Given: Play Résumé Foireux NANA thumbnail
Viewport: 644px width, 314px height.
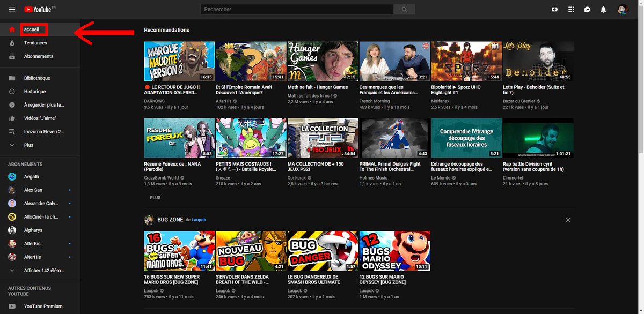Looking at the screenshot, I should (x=179, y=138).
